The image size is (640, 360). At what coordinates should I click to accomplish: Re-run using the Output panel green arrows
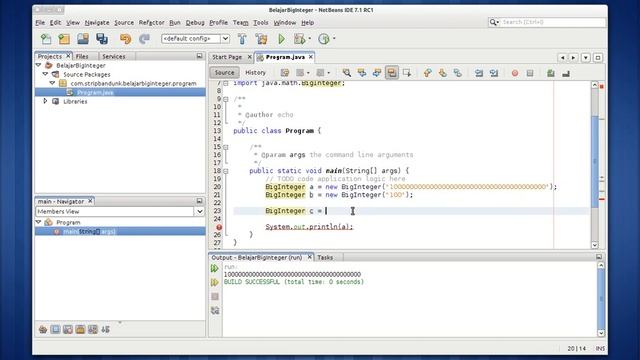coord(215,269)
